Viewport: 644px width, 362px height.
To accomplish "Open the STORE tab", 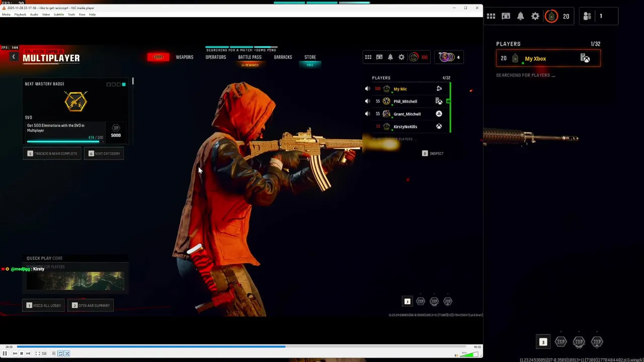I will point(310,57).
